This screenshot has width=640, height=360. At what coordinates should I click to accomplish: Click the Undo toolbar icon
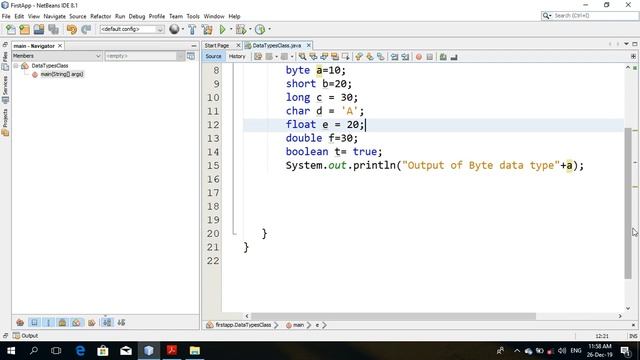pyautogui.click(x=72, y=29)
